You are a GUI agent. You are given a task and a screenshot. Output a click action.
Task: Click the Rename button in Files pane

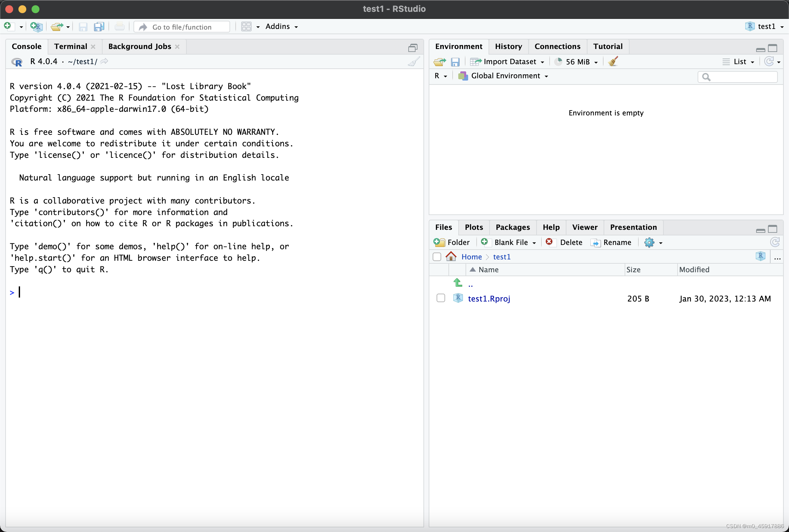coord(611,242)
